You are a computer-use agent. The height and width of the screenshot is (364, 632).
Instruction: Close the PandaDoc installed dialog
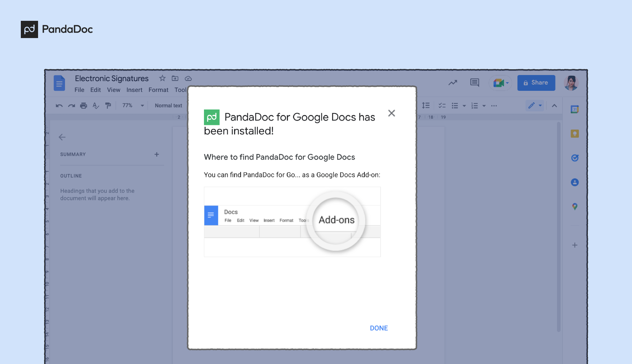pyautogui.click(x=392, y=113)
